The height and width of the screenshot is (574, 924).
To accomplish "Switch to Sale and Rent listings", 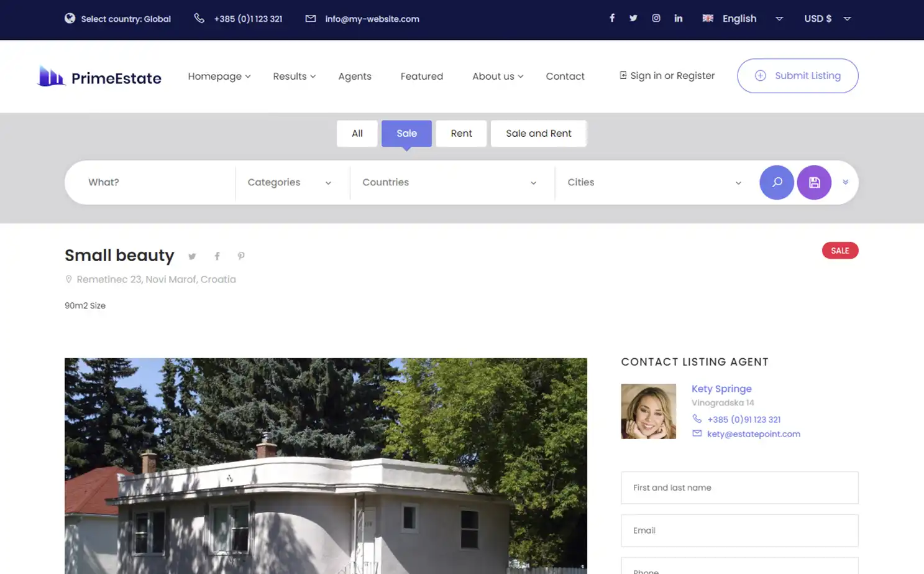I will point(538,133).
